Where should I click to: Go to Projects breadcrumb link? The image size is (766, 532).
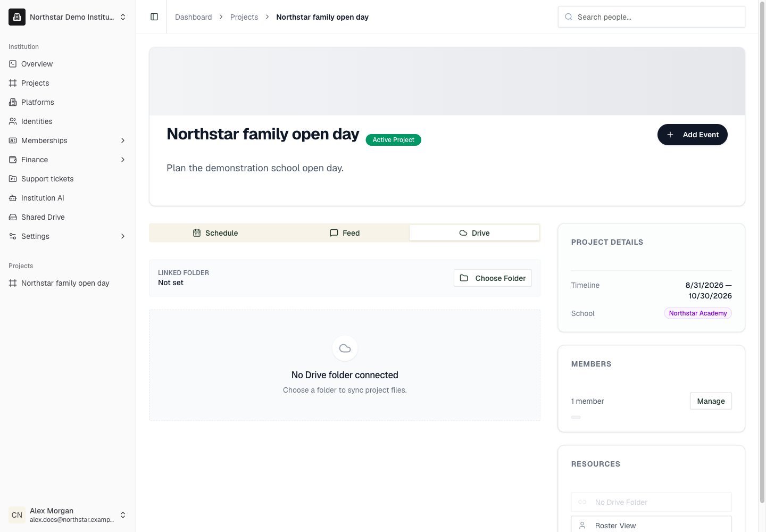pos(244,17)
